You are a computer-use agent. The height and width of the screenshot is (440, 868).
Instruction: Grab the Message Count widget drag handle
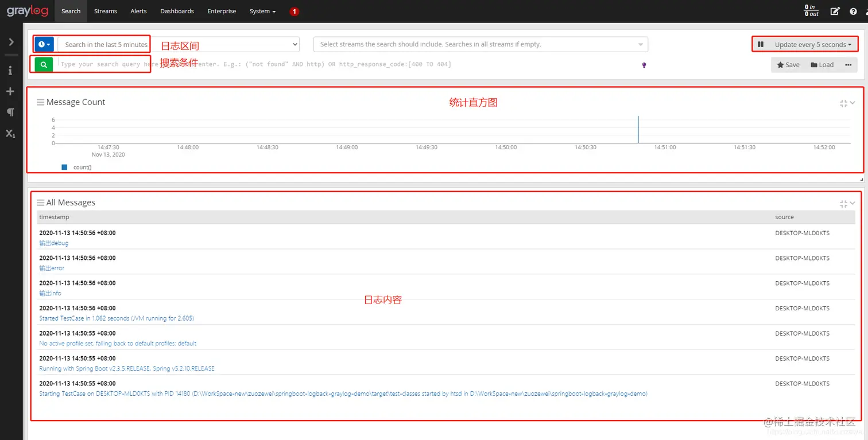coord(40,102)
